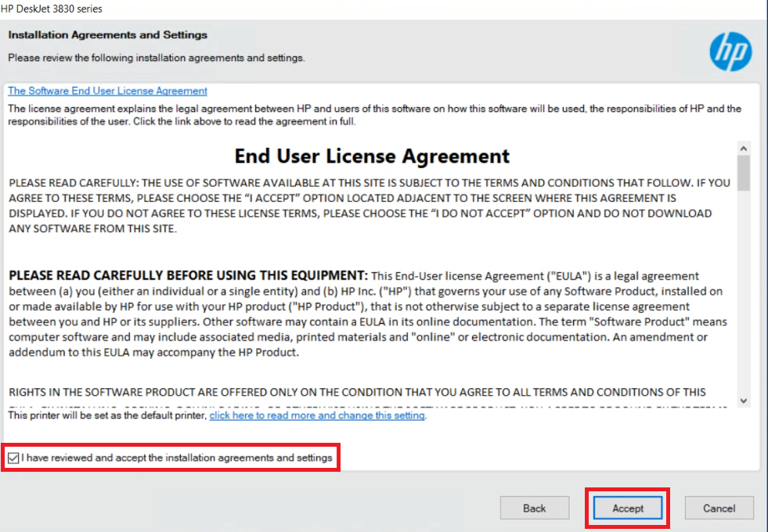
Task: Click the license text scrollbar thumb
Action: click(744, 173)
